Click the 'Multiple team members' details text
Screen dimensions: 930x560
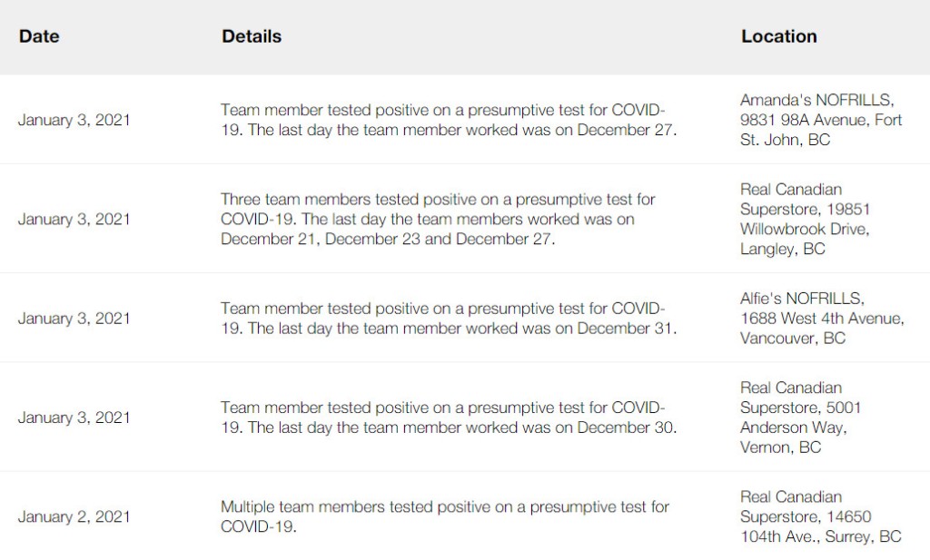(445, 516)
